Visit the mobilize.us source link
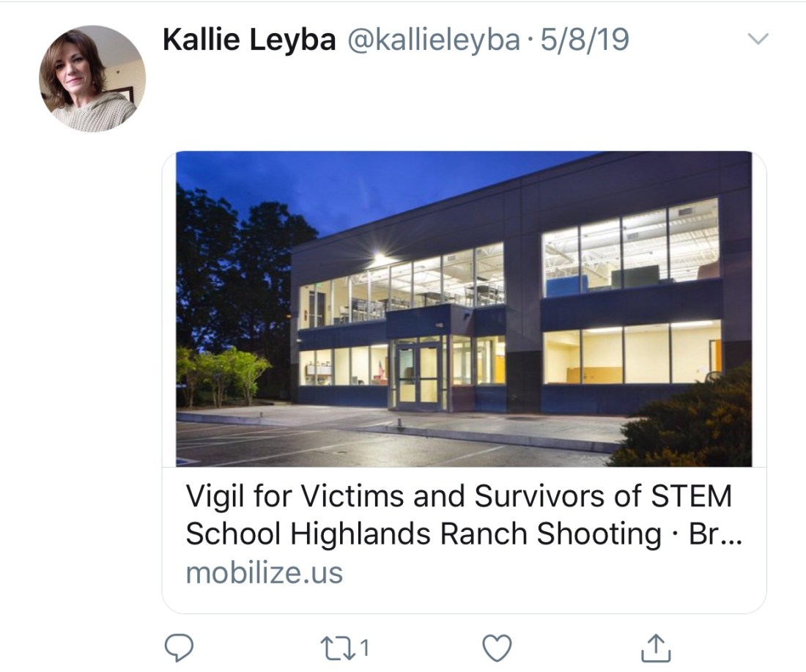The width and height of the screenshot is (806, 672). [264, 572]
